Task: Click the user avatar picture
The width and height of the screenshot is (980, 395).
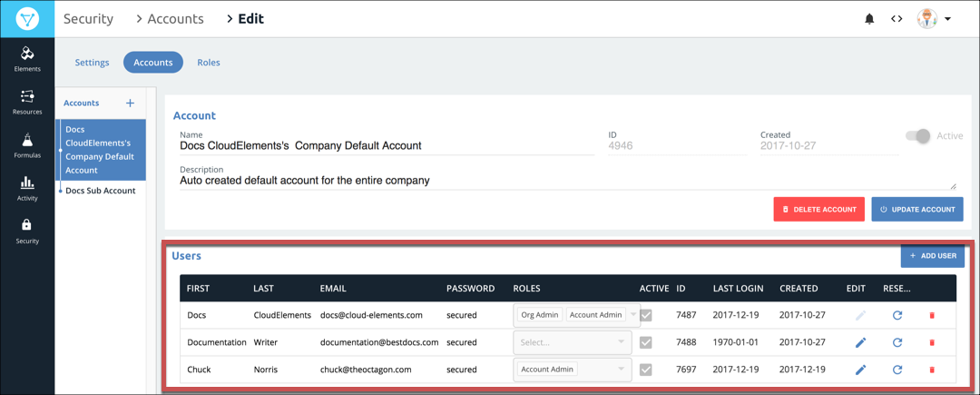Action: 926,19
